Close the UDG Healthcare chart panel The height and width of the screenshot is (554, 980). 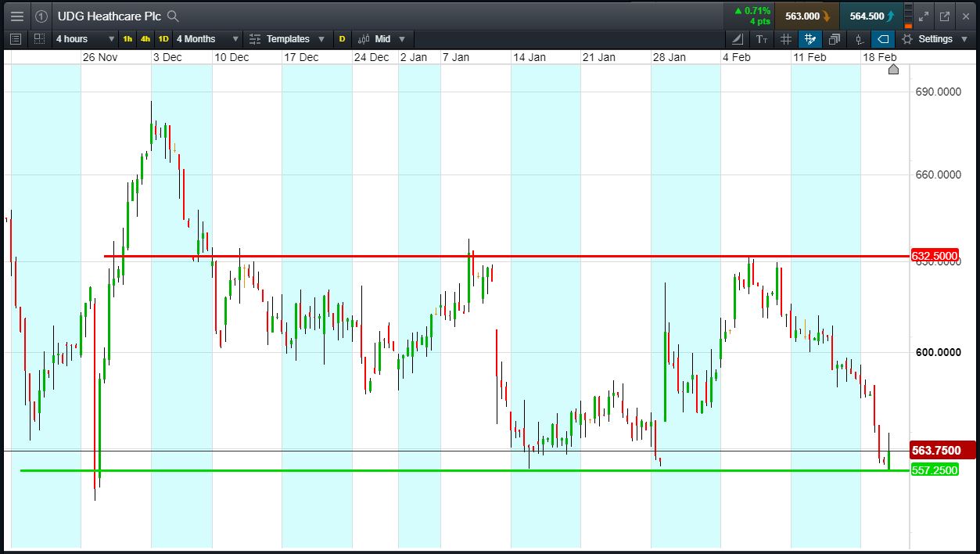click(966, 16)
